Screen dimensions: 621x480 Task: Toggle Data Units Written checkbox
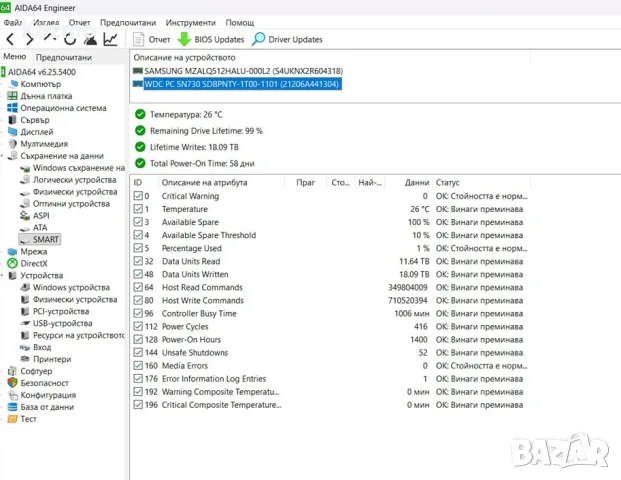(138, 274)
